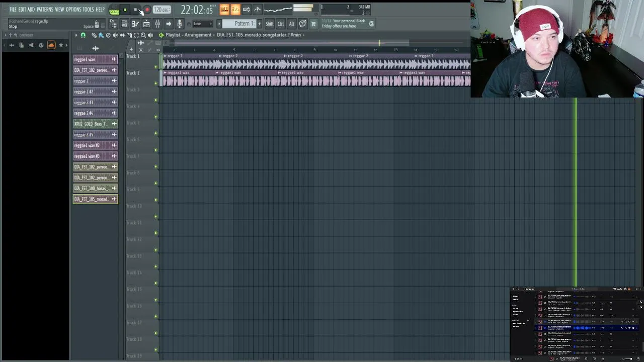644x362 pixels.
Task: Open the HELP menu
Action: (x=100, y=10)
